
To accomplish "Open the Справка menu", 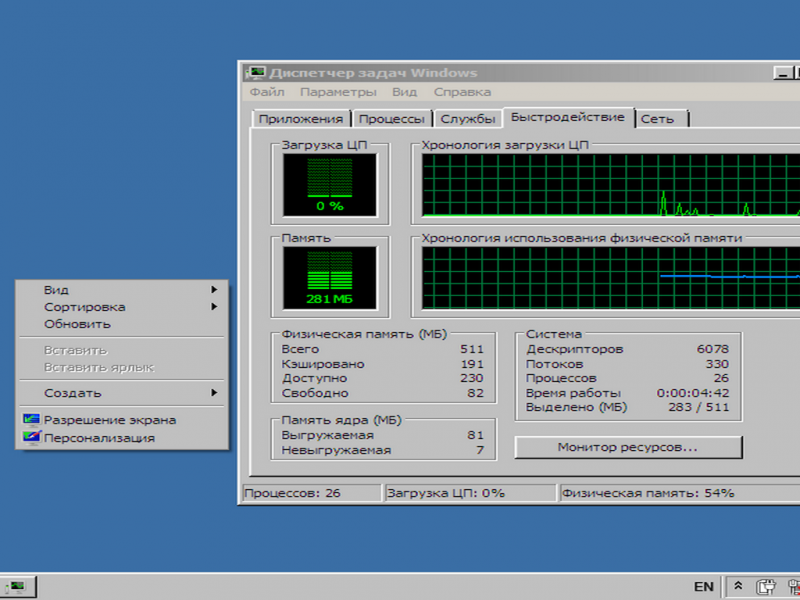I will [463, 92].
